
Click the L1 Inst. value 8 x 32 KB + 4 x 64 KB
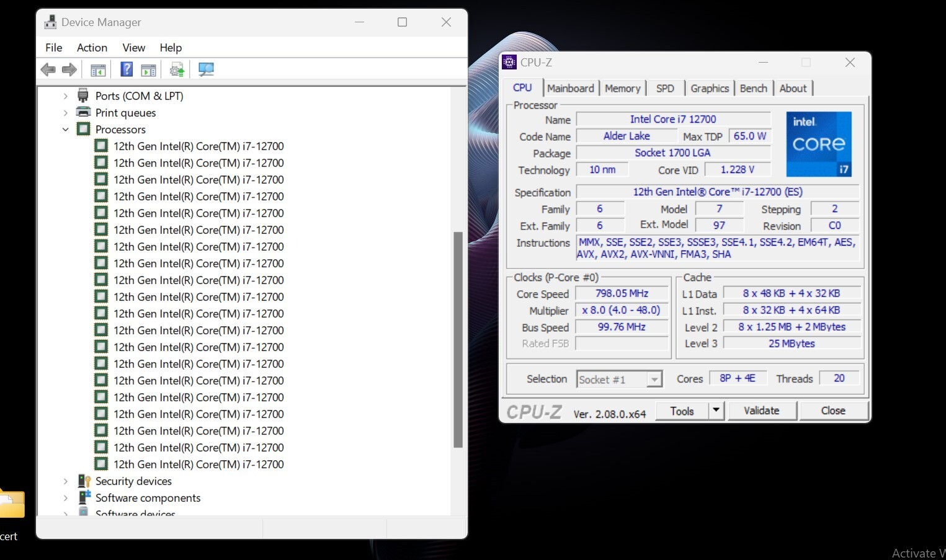pos(792,310)
